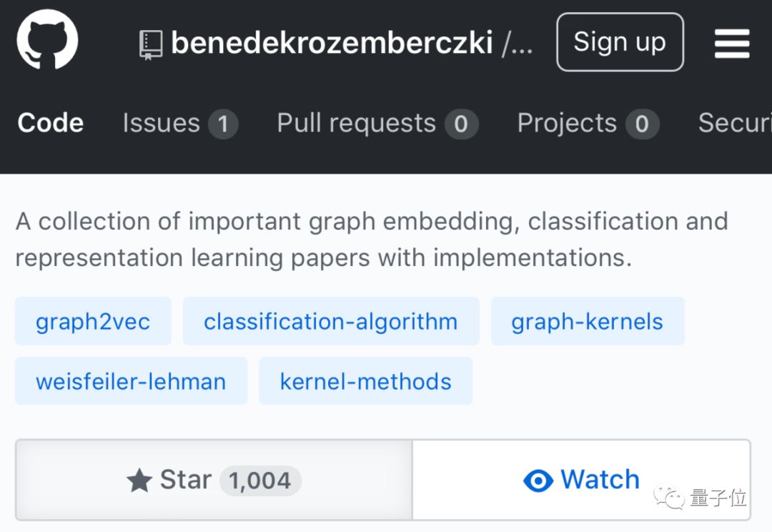The width and height of the screenshot is (772, 532).
Task: Go to the Pull requests tab
Action: [356, 123]
